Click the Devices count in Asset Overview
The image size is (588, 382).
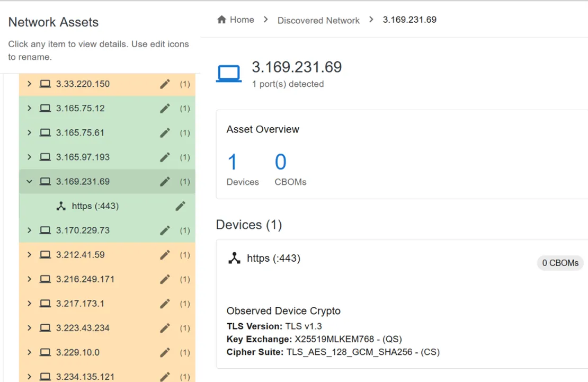tap(233, 163)
